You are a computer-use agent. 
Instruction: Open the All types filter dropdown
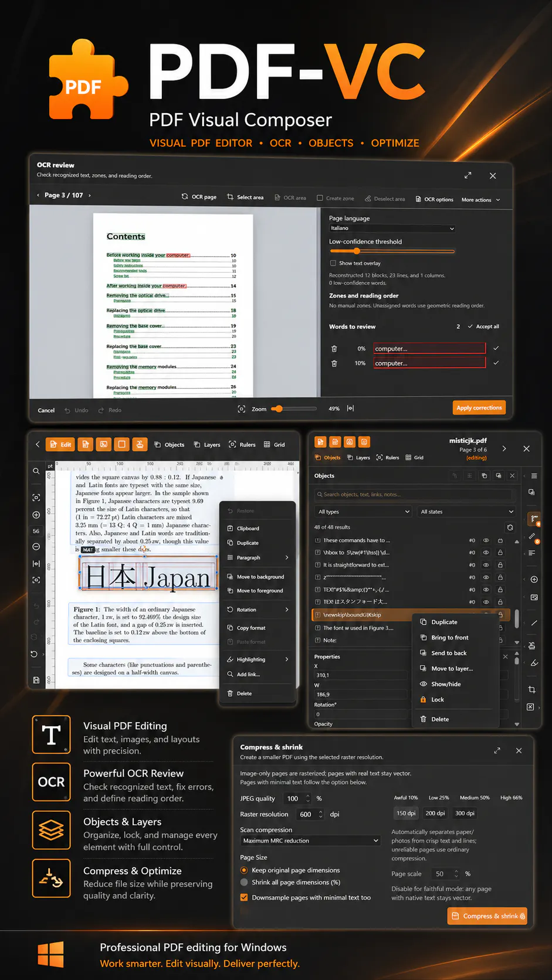[x=364, y=512]
